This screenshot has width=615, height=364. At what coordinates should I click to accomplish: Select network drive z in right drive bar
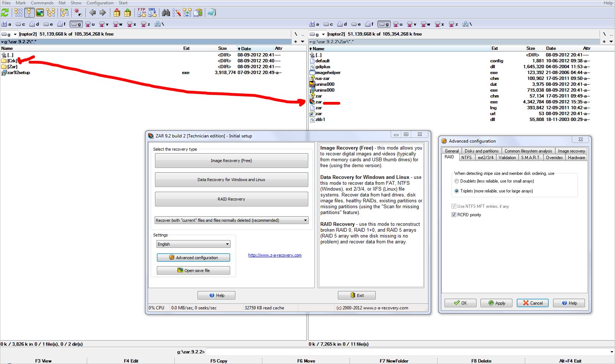pyautogui.click(x=454, y=24)
